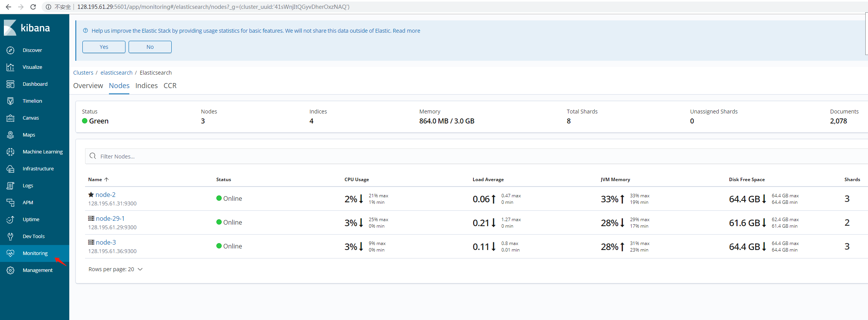Image resolution: width=868 pixels, height=320 pixels.
Task: Click the browser address bar URL
Action: pyautogui.click(x=213, y=7)
